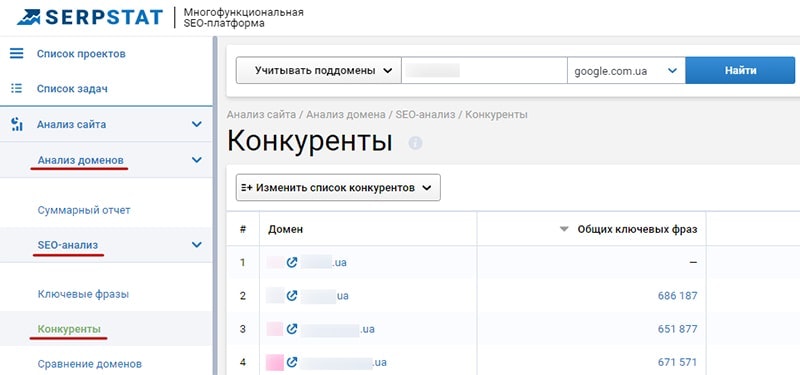The height and width of the screenshot is (375, 800).
Task: Open domain link in row 1
Action: click(x=323, y=262)
